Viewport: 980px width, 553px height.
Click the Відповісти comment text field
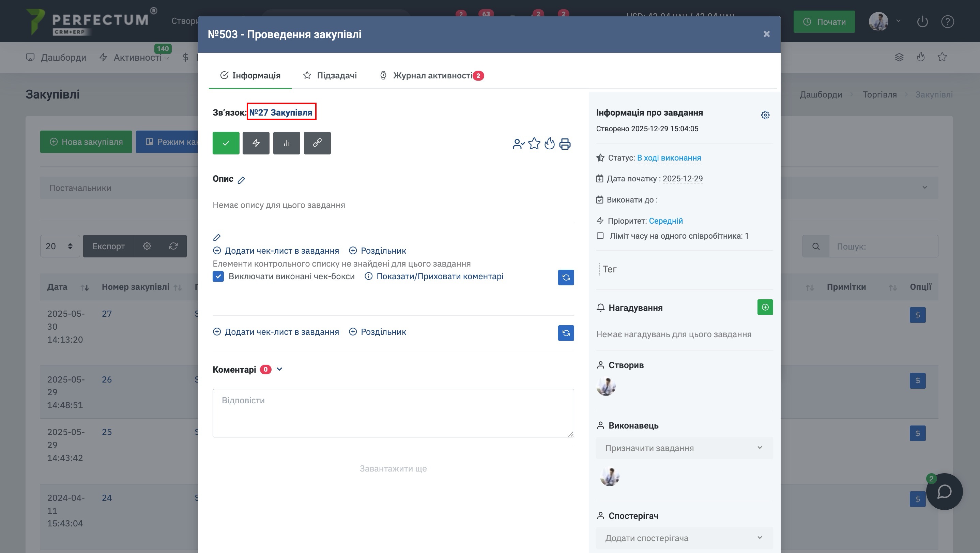[x=393, y=413]
